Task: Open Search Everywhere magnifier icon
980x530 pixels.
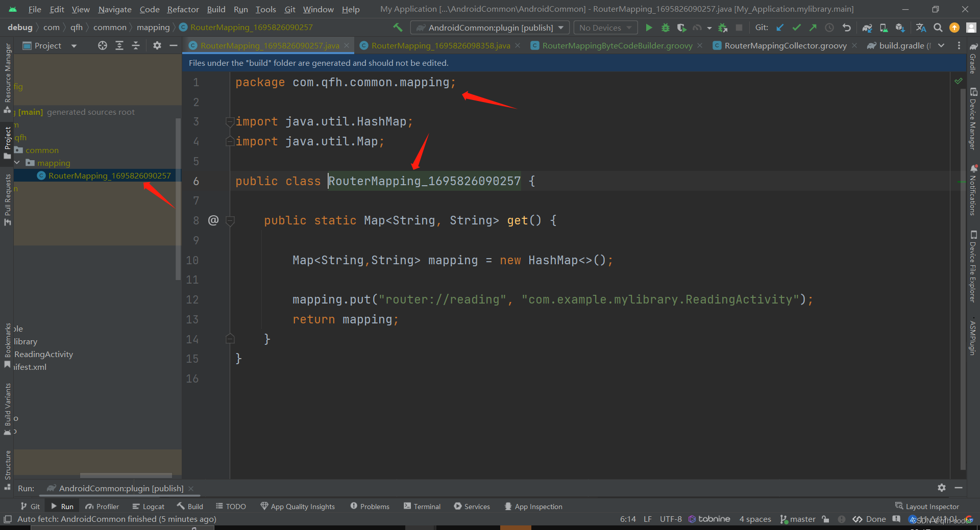Action: pyautogui.click(x=938, y=28)
